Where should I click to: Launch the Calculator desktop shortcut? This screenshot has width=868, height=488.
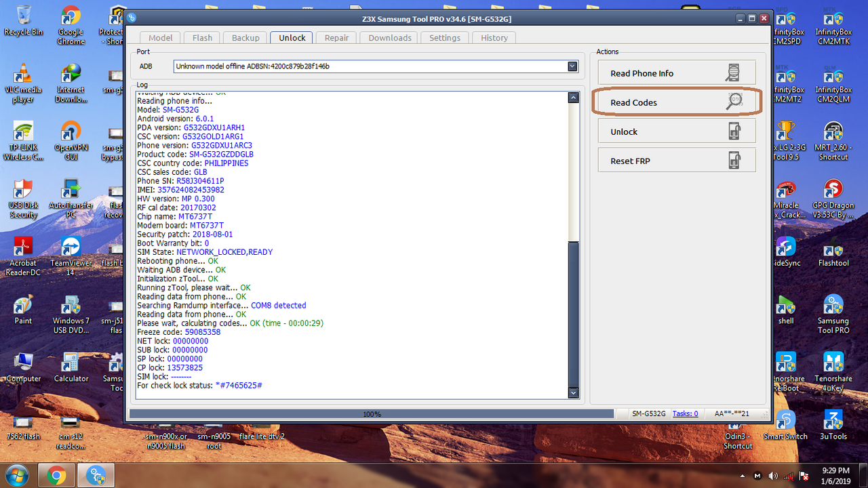(71, 368)
